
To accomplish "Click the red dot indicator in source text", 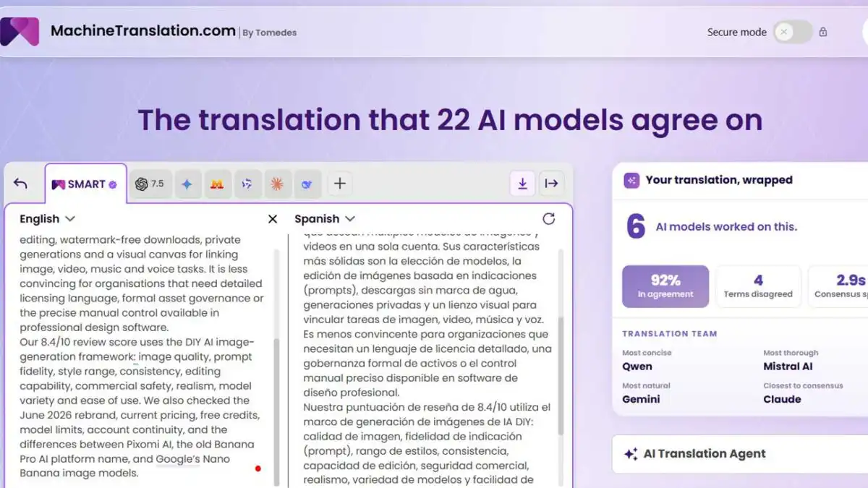I will [258, 468].
